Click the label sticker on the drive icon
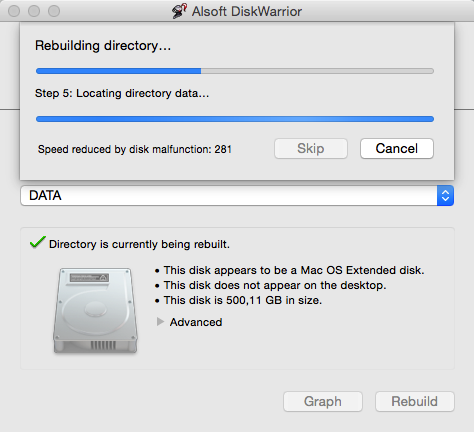474x432 pixels. point(89,277)
